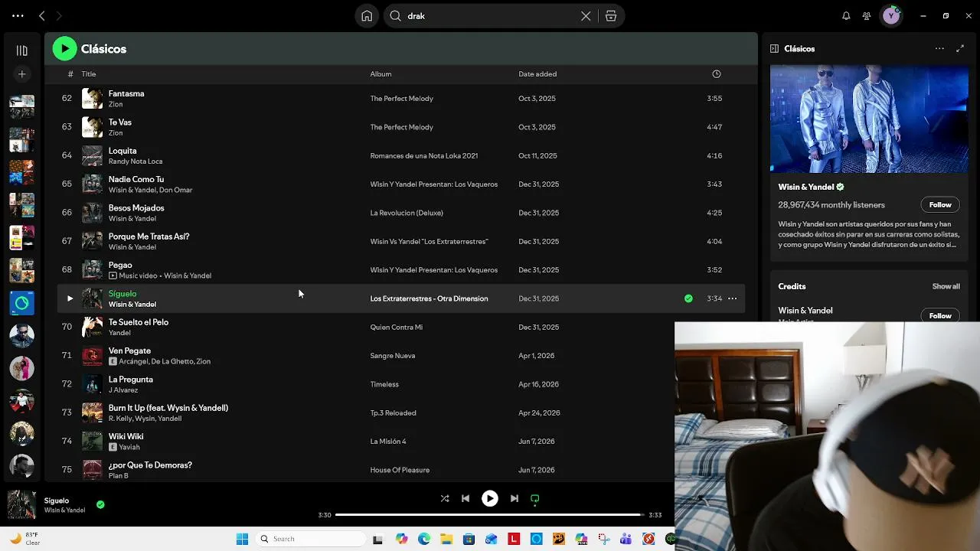Show all credits
The image size is (980, 551).
coord(946,286)
